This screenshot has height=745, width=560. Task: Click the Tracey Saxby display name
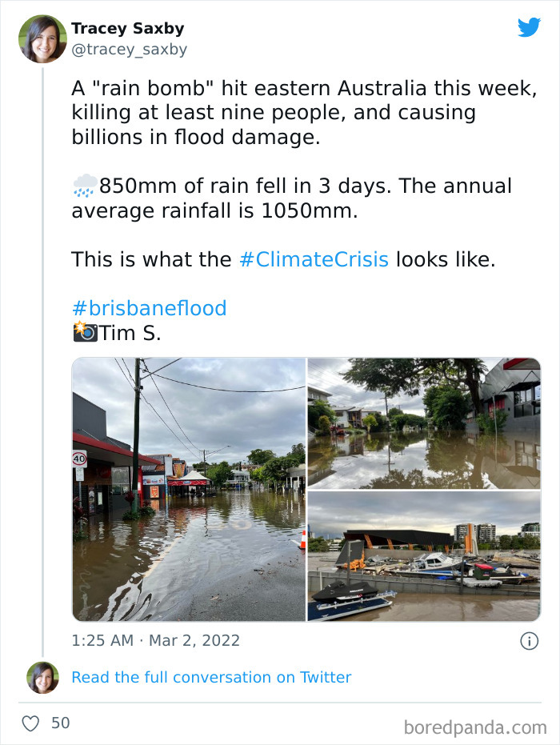point(128,28)
